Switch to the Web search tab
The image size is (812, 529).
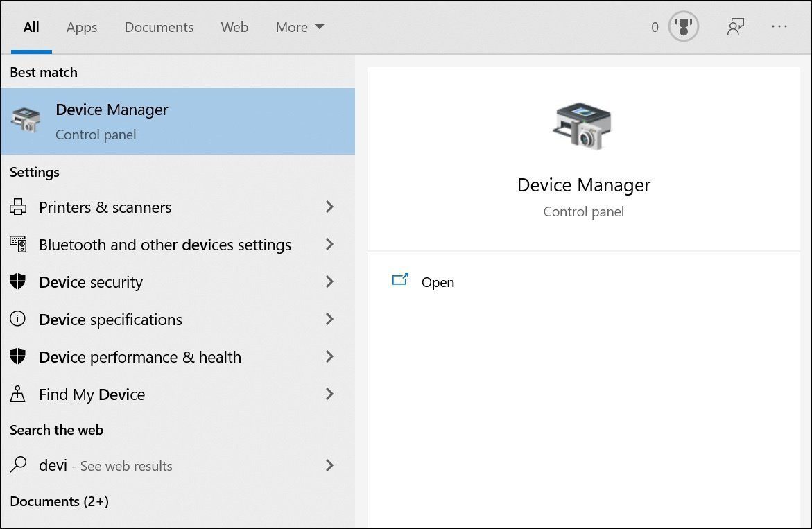point(234,27)
